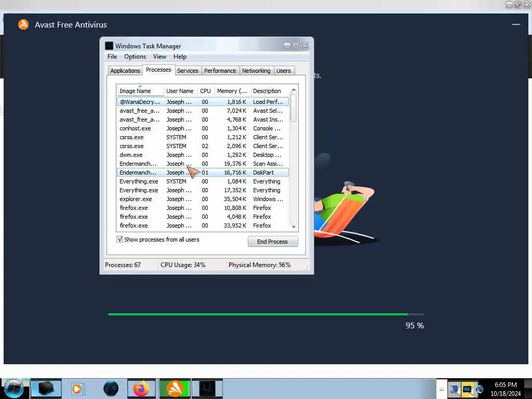Select Everything.exe row with 17,352 K
The image size is (532, 399).
pos(203,190)
